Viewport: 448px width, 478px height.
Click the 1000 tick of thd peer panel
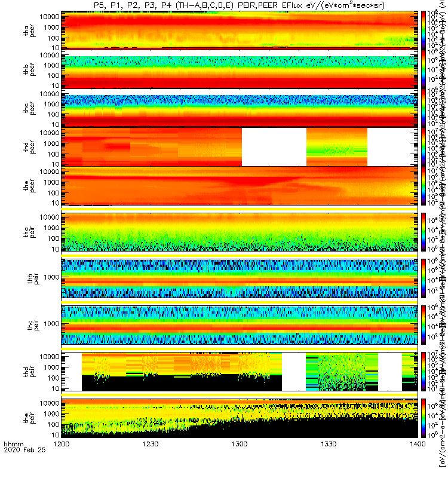(x=51, y=143)
